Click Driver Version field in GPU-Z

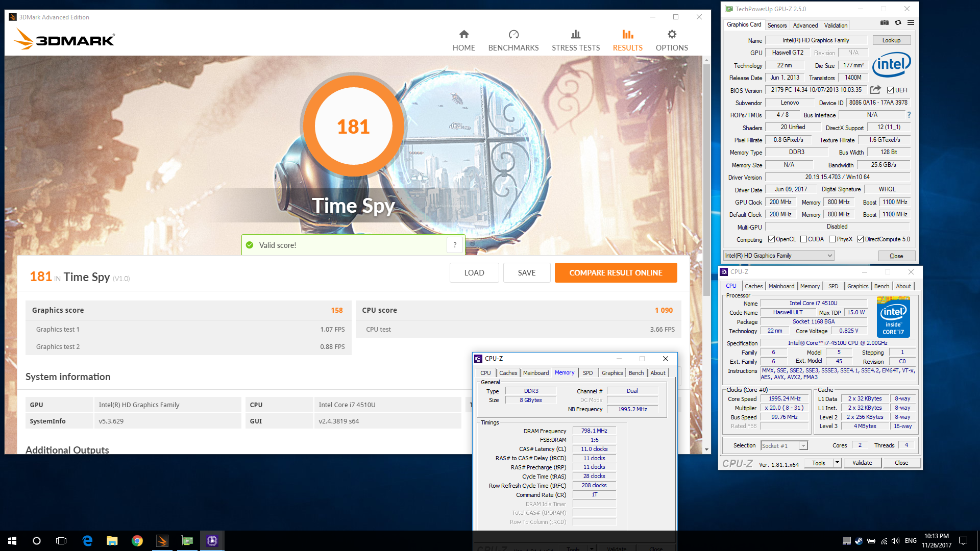point(837,177)
